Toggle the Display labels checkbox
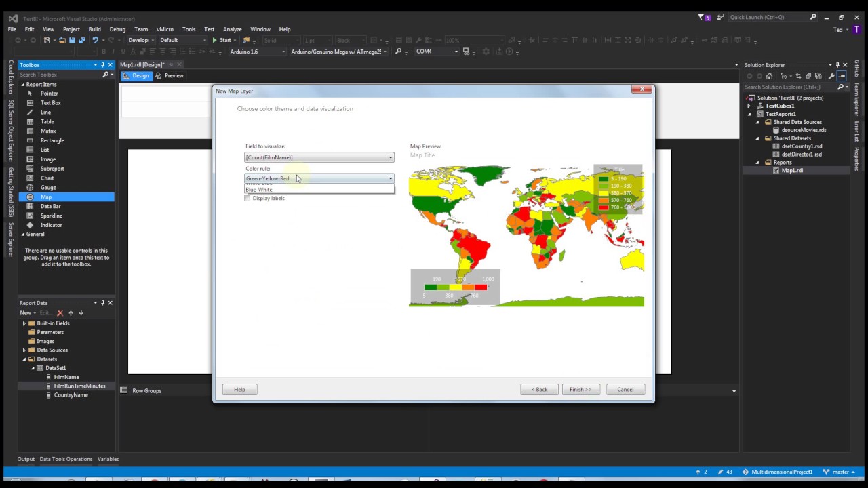The height and width of the screenshot is (488, 868). 248,198
